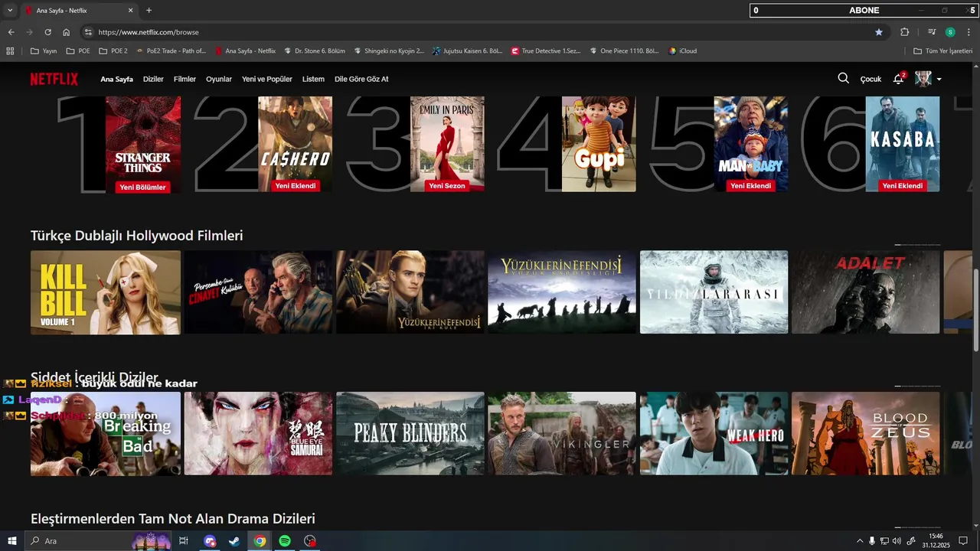Go to browser home button
This screenshot has width=980, height=551.
67,32
